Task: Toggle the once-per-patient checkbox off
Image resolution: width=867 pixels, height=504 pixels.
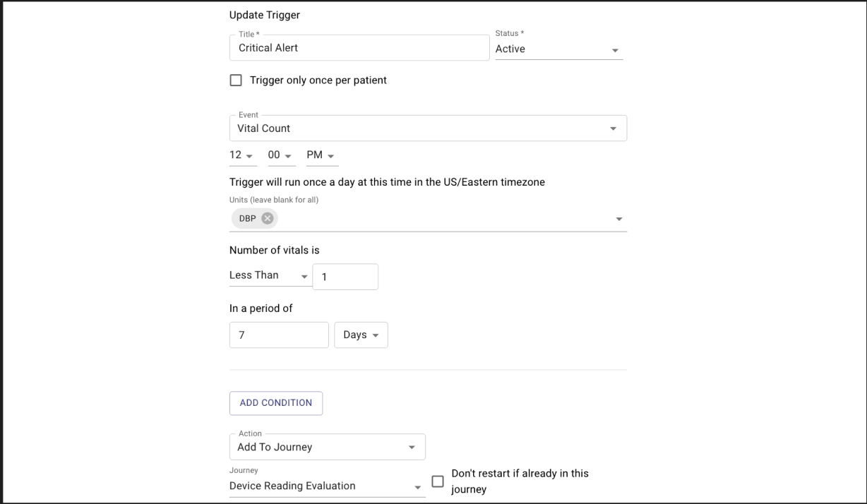Action: click(x=236, y=80)
